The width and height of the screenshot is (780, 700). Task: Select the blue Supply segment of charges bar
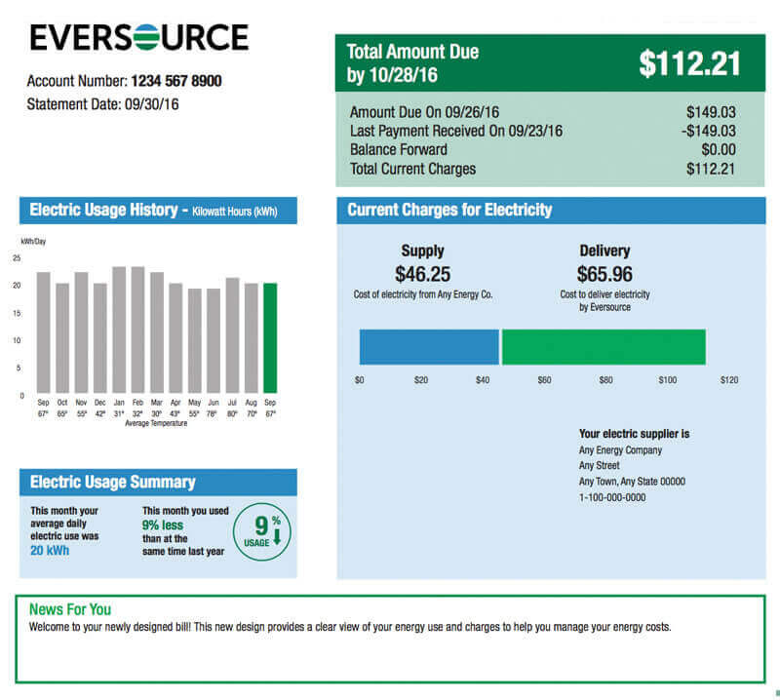429,346
